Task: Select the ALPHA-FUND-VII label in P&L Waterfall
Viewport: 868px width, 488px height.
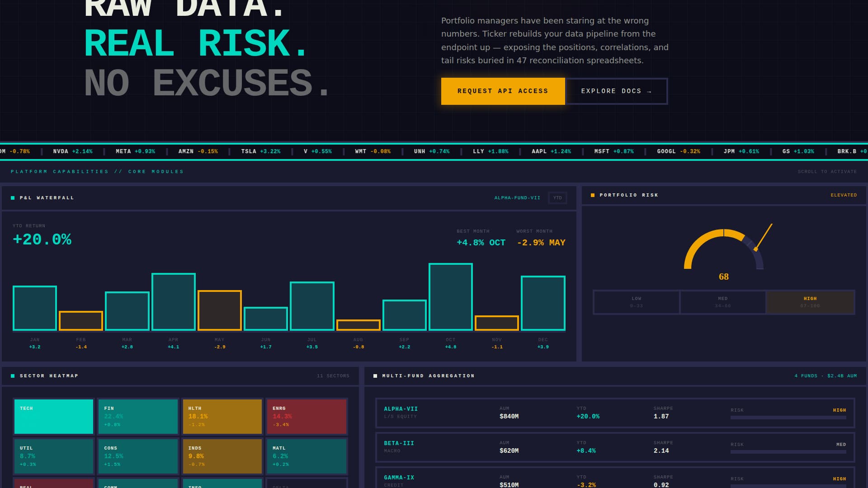Action: 517,198
